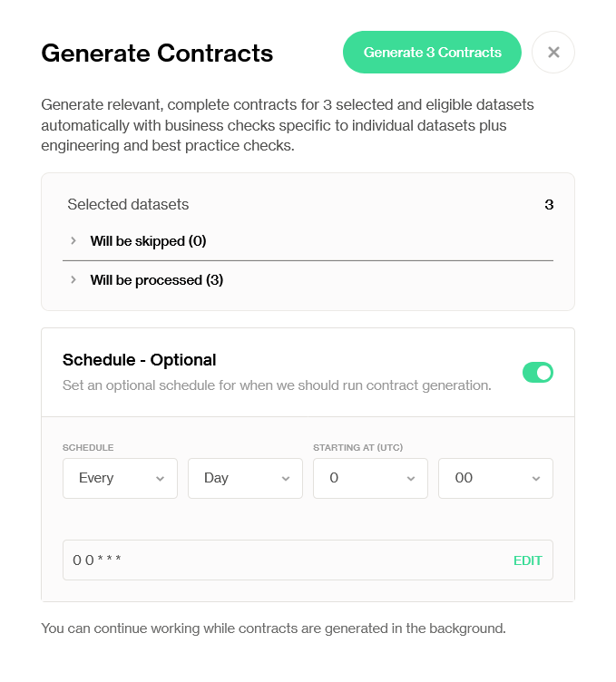Screen dimensions: 616x682
Task: Click the Generate 3 Contracts button
Action: [x=432, y=53]
